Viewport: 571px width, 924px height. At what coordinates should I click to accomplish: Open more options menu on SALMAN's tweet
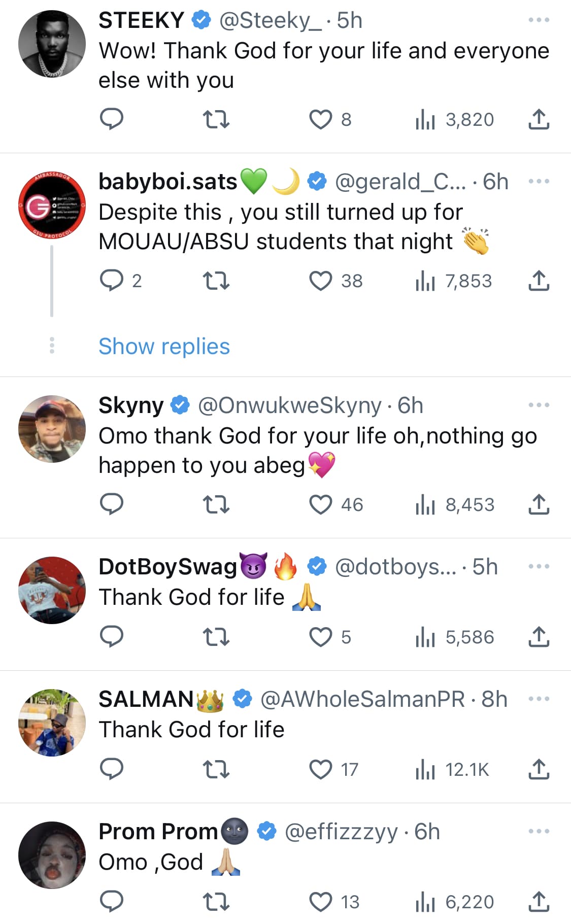(x=539, y=699)
